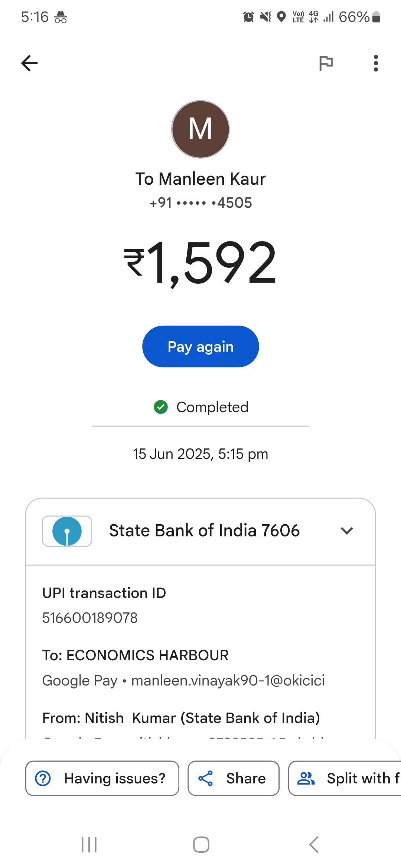This screenshot has width=401, height=868.
Task: Tap the back arrow icon
Action: click(29, 63)
